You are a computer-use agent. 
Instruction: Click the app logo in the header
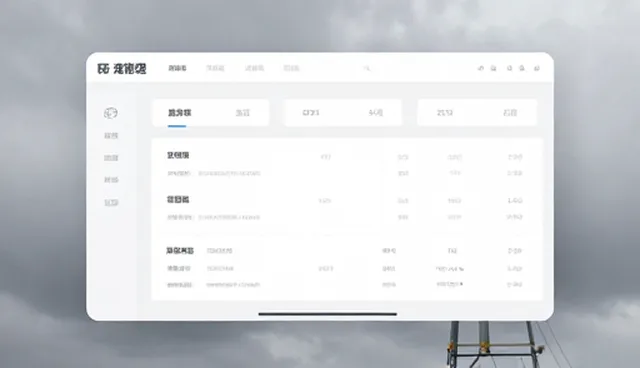[122, 69]
